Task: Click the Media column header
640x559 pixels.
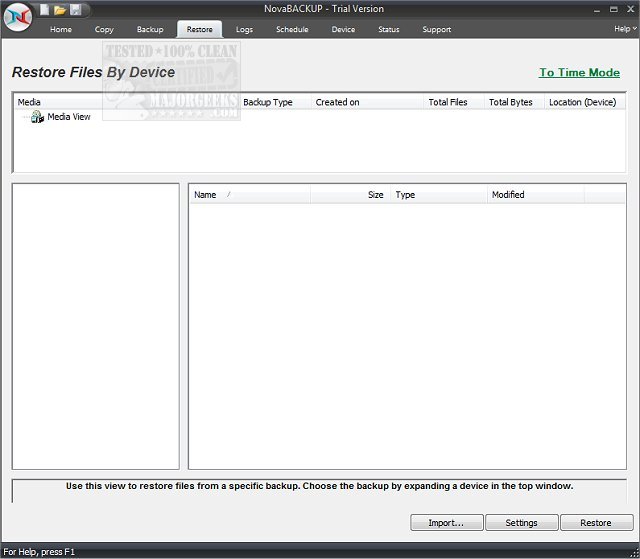Action: [x=127, y=102]
